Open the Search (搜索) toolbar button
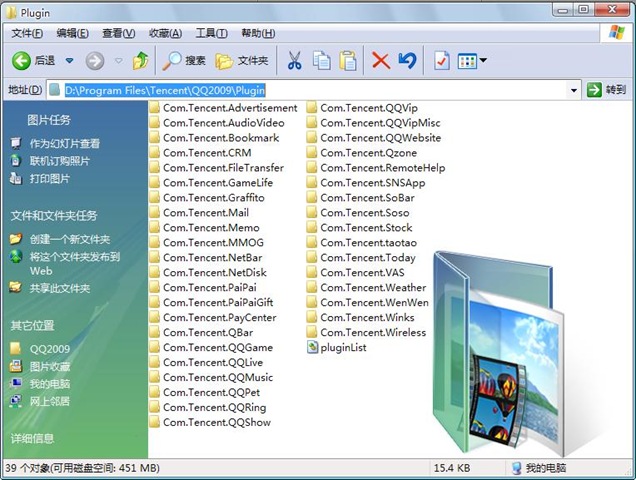Viewport: 636px width, 480px height. tap(184, 61)
